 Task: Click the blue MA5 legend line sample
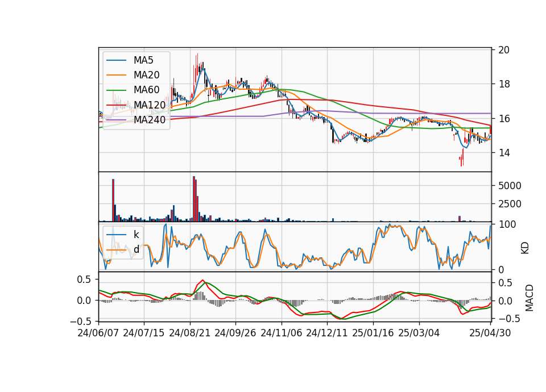(x=116, y=61)
